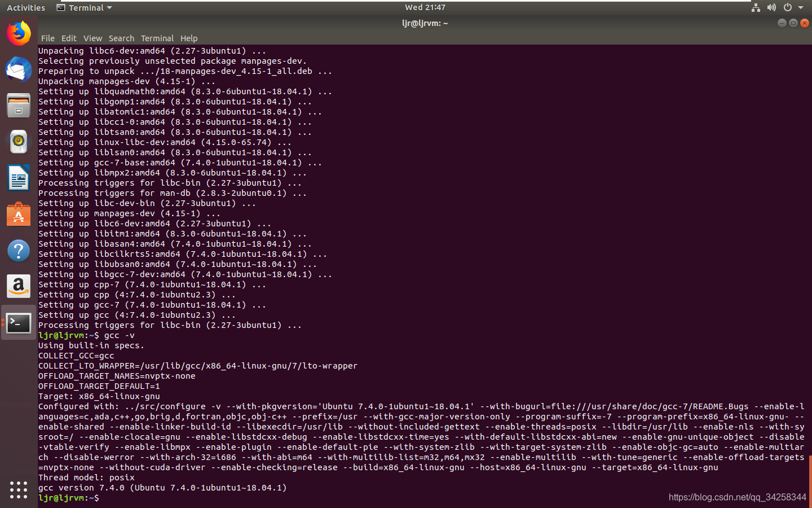Open the volume speaker icon
Screen dimensions: 812x508
point(771,7)
